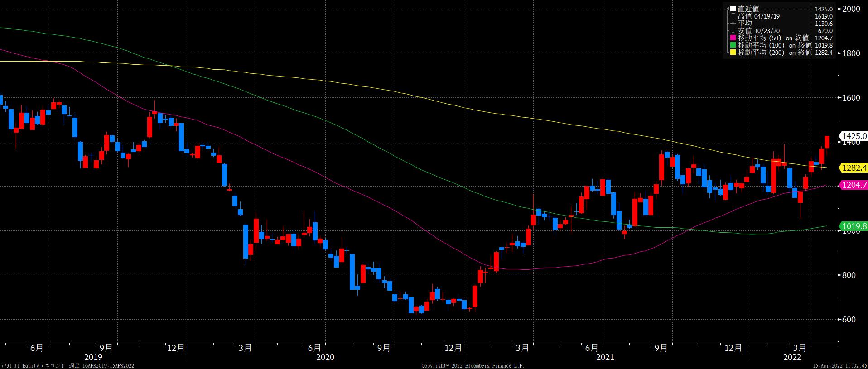
Task: Click the white 直近値 legend swatch
Action: (733, 9)
